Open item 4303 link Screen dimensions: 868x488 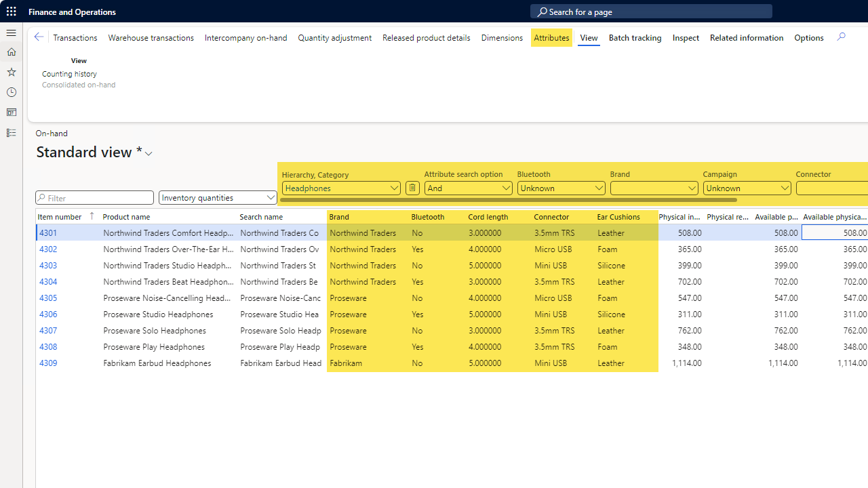pyautogui.click(x=48, y=266)
